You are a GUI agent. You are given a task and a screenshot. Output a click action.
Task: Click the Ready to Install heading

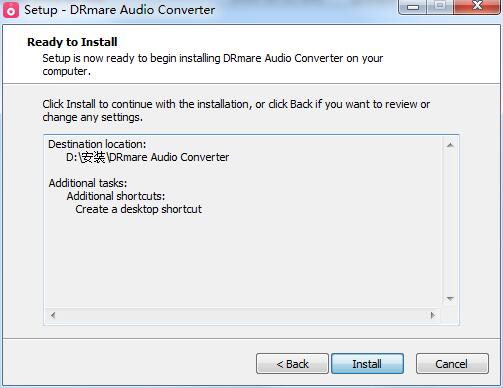72,42
